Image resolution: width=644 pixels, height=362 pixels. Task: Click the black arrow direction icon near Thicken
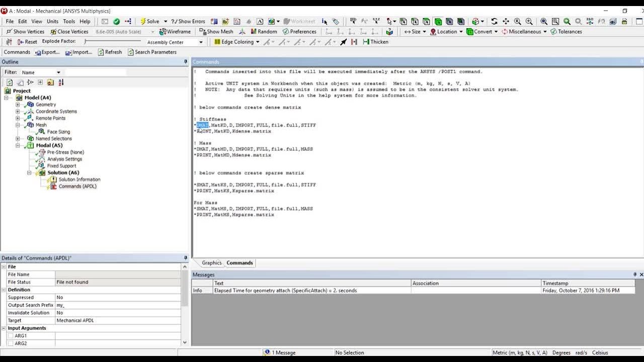pos(343,42)
